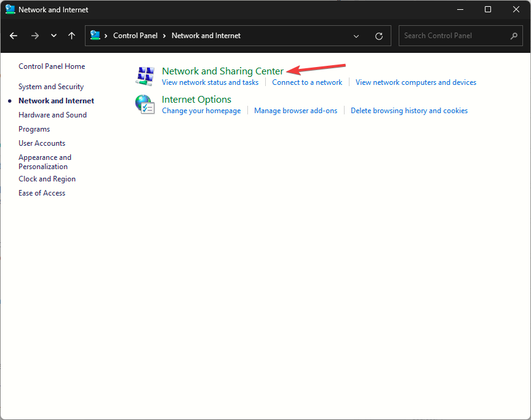Expand the chevron after Control Panel breadcrumb
This screenshot has width=531, height=420.
(x=165, y=36)
